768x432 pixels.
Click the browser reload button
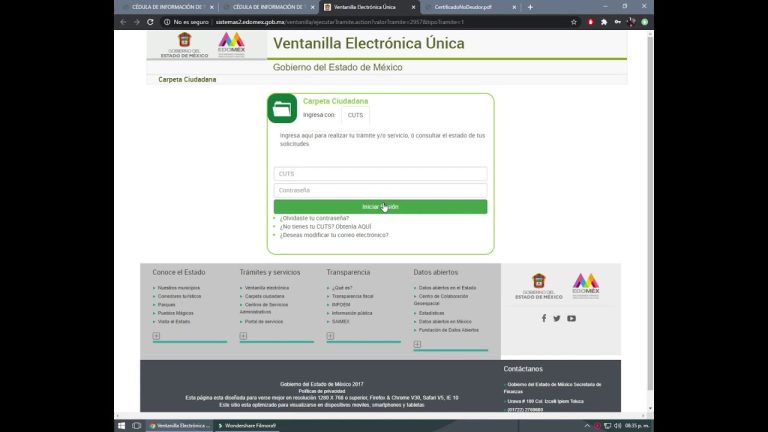pos(150,22)
